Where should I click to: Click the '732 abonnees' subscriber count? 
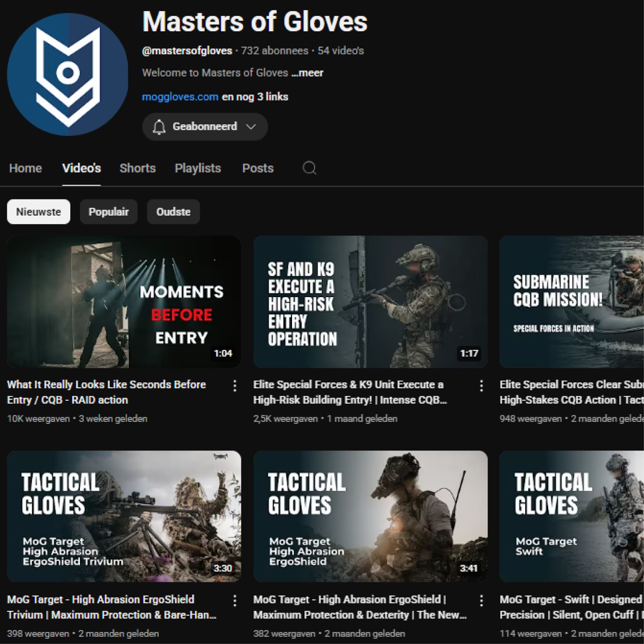coord(275,51)
